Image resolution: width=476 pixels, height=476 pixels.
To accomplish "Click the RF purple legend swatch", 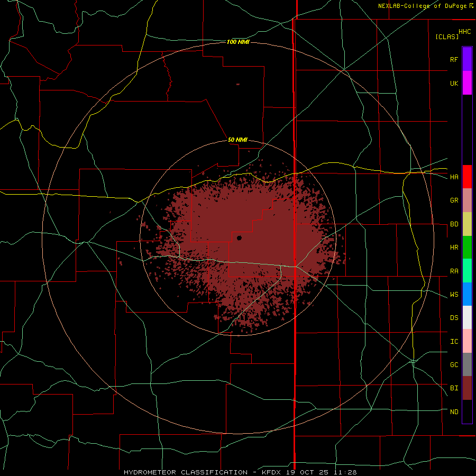I will pos(467,59).
